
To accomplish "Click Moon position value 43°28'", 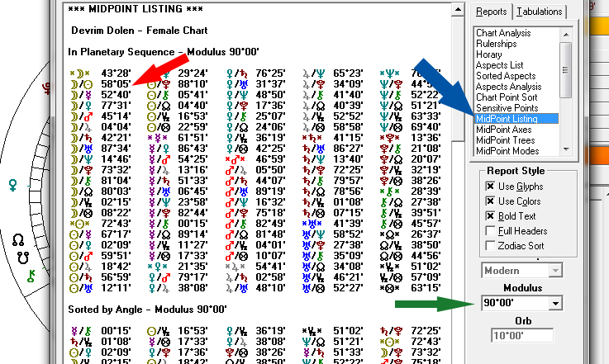I will 117,73.
